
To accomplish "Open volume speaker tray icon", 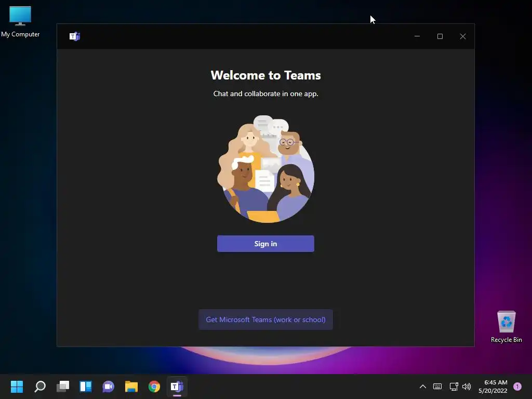I will [467, 387].
